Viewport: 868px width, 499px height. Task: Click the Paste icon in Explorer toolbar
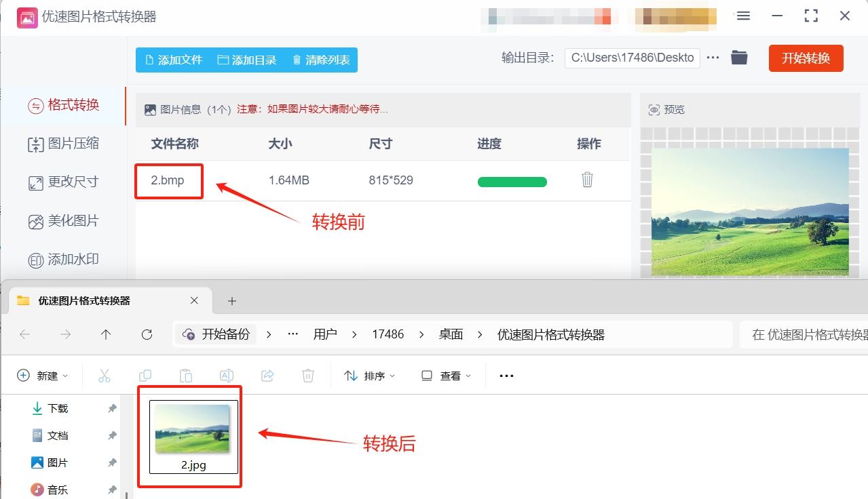pos(186,375)
